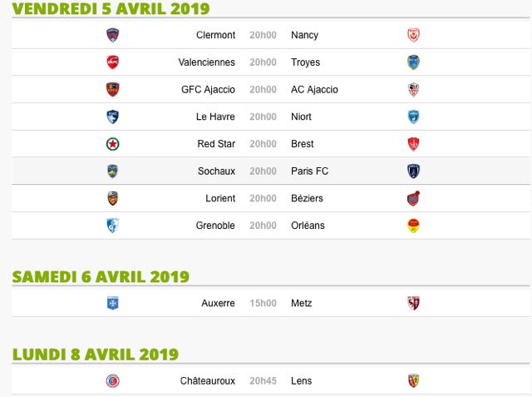Open the Sochaux vs Paris FC match time
This screenshot has width=532, height=397.
tap(263, 171)
